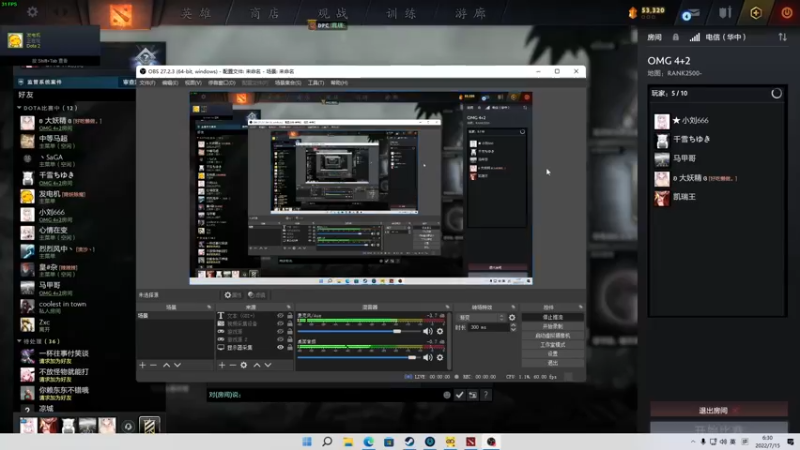Image resolution: width=800 pixels, height=450 pixels.
Task: Mute the 桌面音频 speaker icon
Action: [428, 357]
